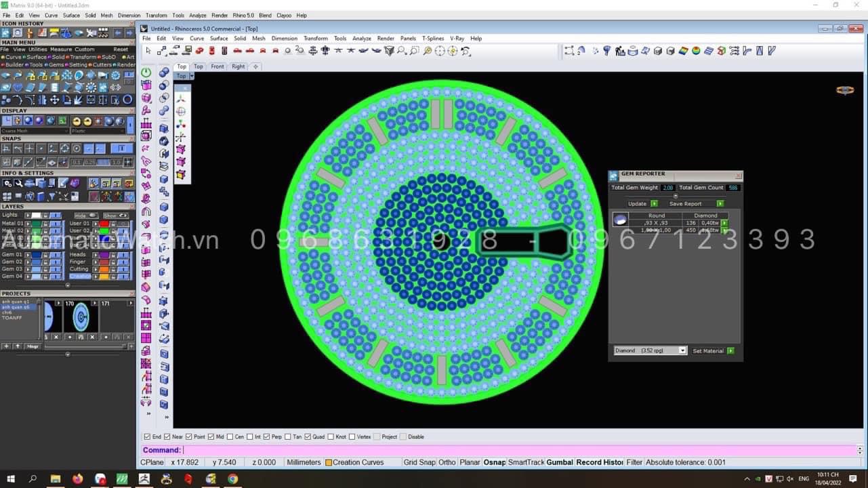Image resolution: width=868 pixels, height=488 pixels.
Task: Toggle the Mid osnap checkbox
Action: pos(211,437)
